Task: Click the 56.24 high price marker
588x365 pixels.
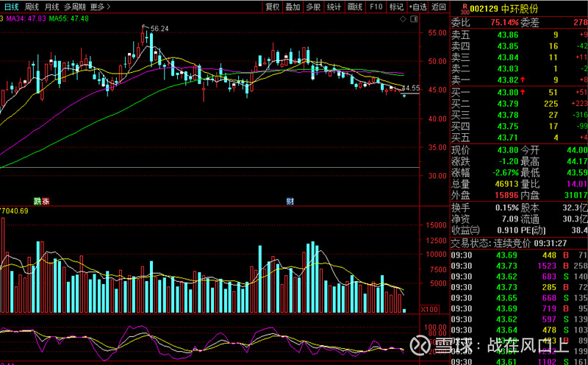Action: (157, 29)
